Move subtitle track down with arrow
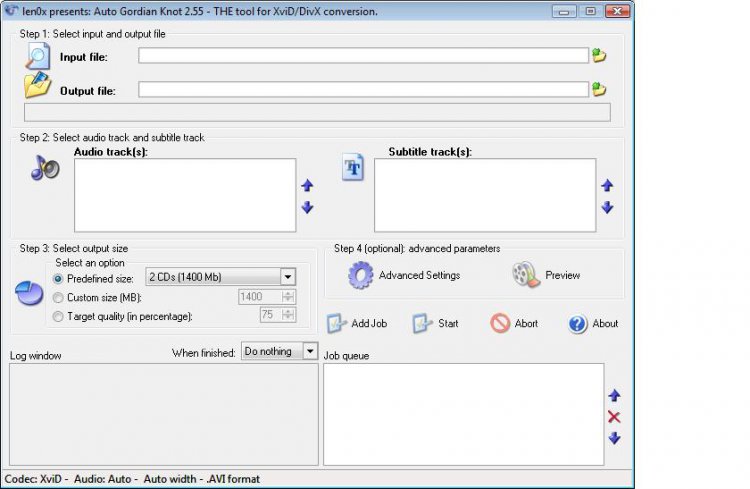Viewport: 750px width, 489px height. pos(607,207)
